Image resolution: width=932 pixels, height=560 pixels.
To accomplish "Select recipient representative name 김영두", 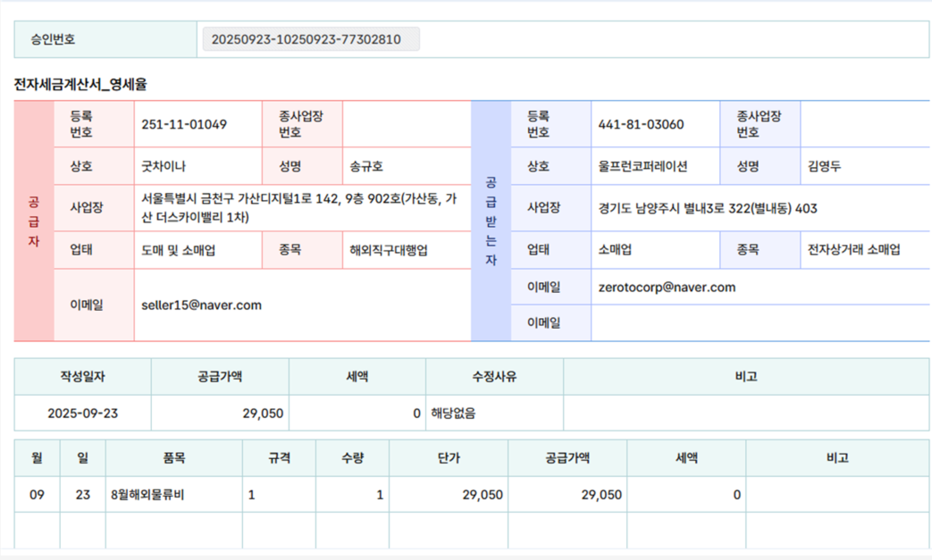I will [824, 167].
